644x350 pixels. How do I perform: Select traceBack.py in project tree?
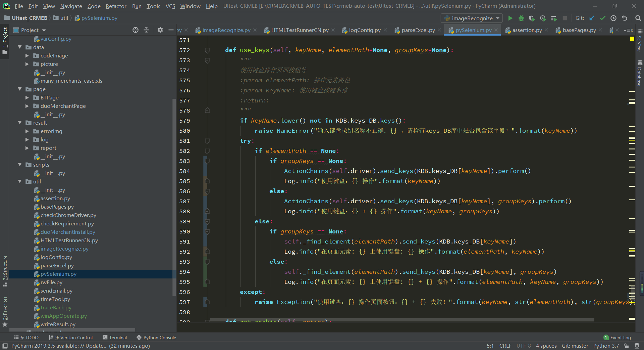tap(56, 308)
